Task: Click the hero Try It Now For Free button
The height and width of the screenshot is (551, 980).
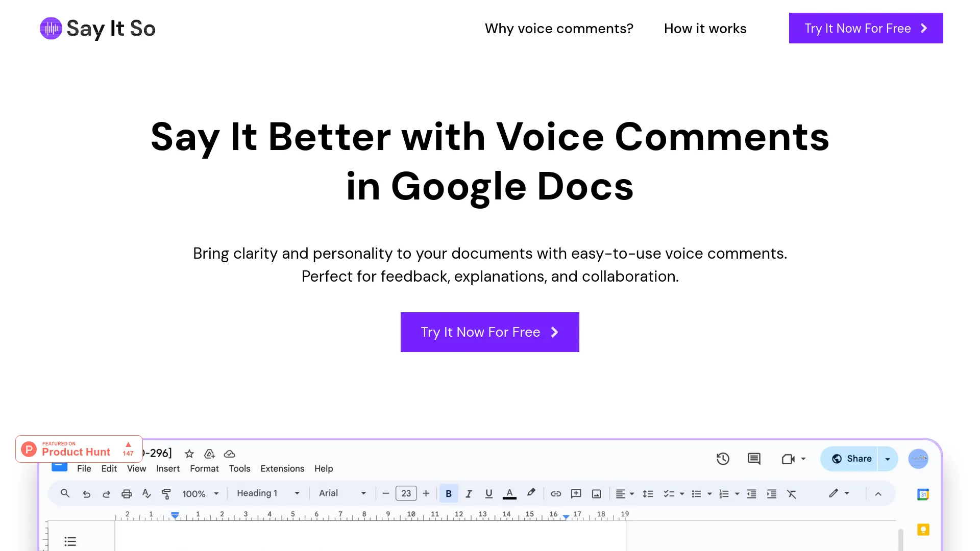Action: pos(490,332)
